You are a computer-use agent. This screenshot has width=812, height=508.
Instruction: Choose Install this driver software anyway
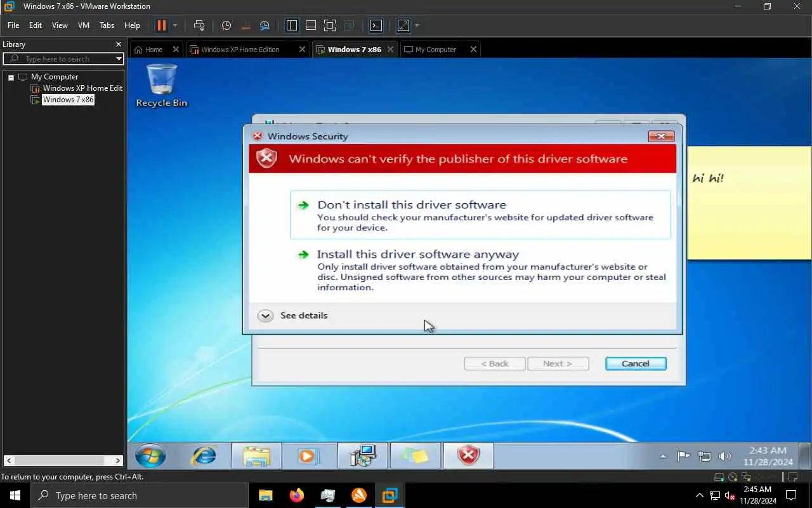480,270
